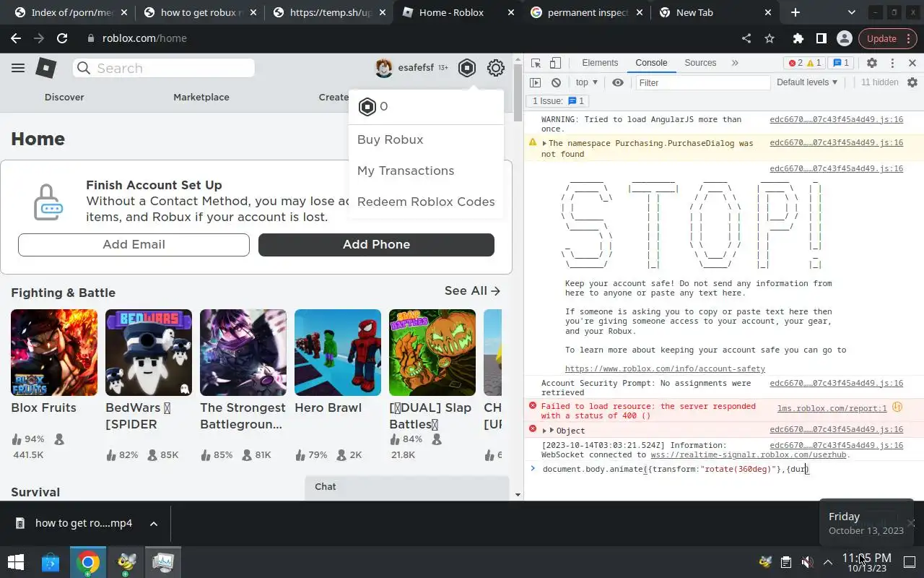
Task: Open console settings gear icon
Action: point(912,82)
